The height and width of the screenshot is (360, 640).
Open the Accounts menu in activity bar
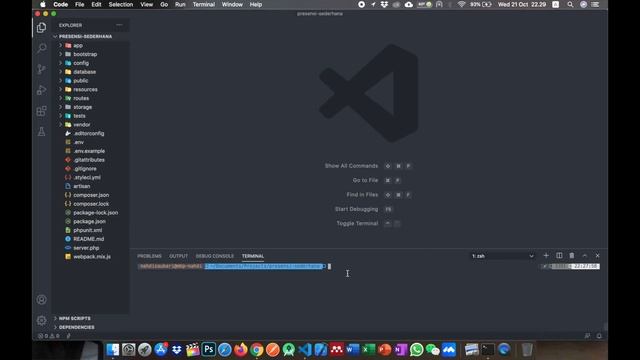pos(41,300)
